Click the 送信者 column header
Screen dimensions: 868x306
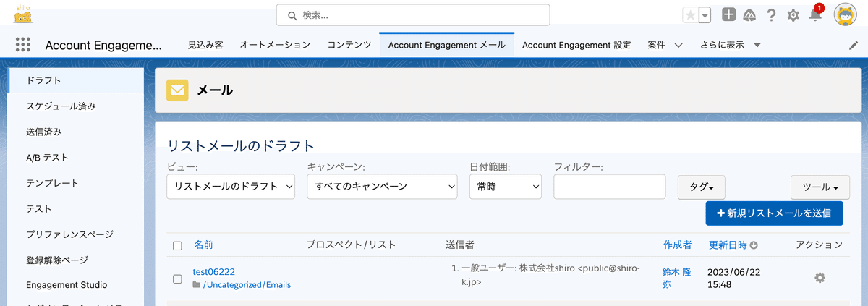click(460, 245)
